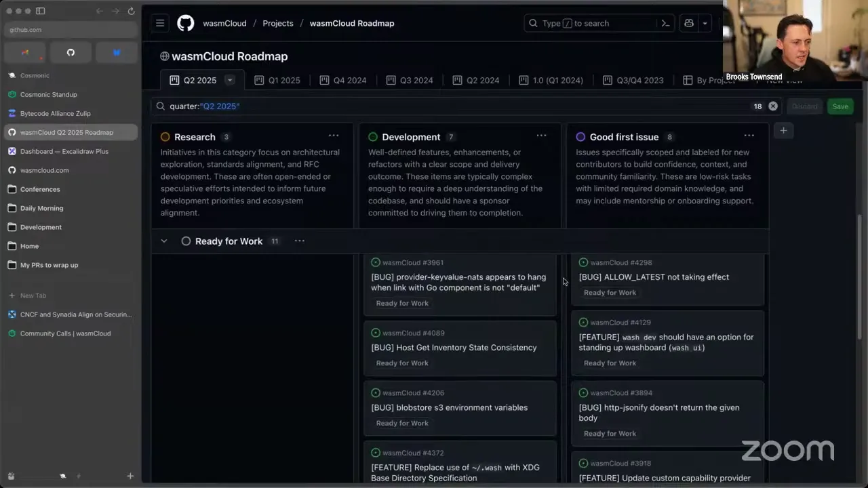Image resolution: width=868 pixels, height=488 pixels.
Task: Open Cosmonic Standup sidebar tab
Action: (71, 94)
